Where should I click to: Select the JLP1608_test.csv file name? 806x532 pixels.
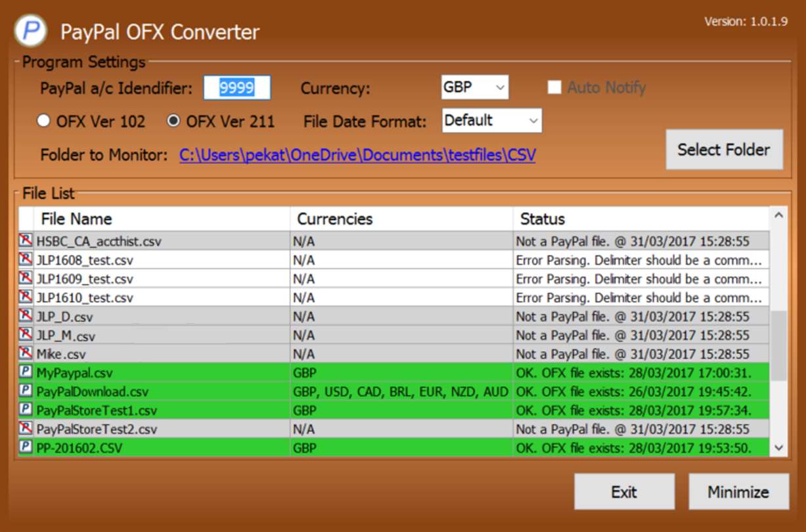[85, 260]
